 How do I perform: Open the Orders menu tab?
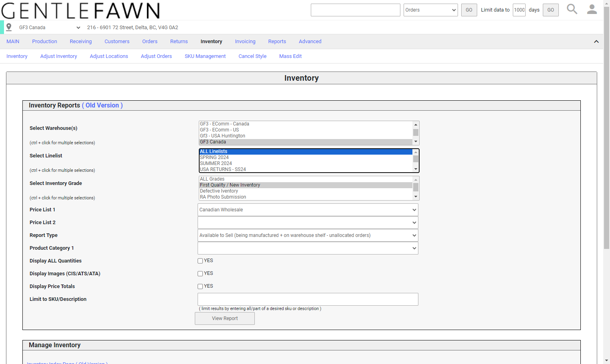[x=150, y=42]
